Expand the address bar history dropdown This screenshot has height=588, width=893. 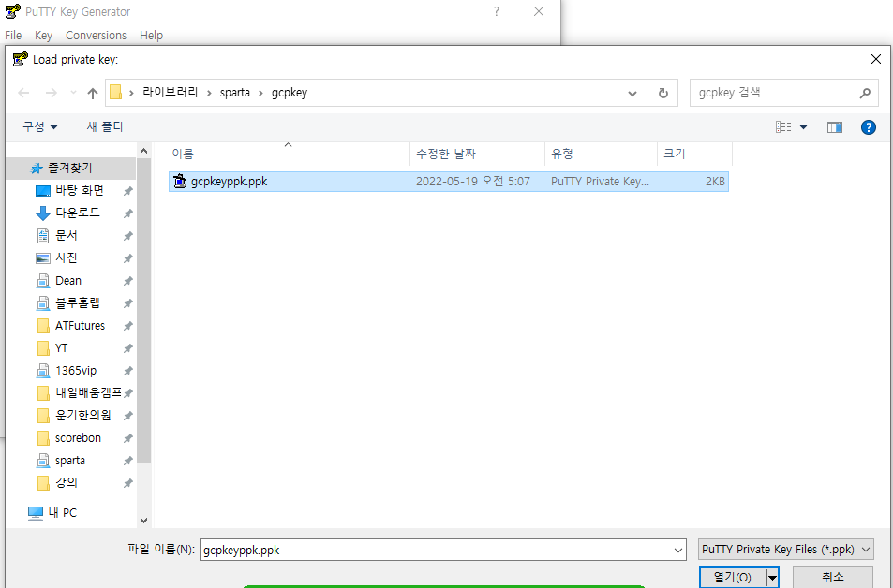[633, 94]
